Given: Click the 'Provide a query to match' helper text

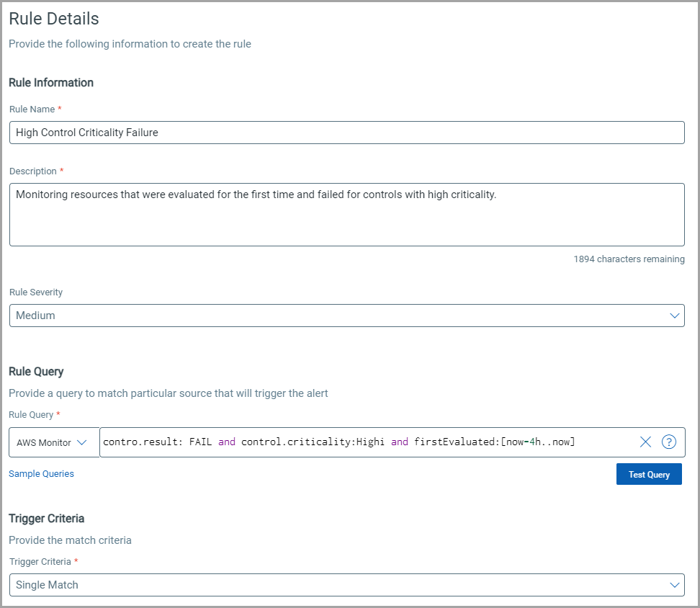Looking at the screenshot, I should [169, 393].
